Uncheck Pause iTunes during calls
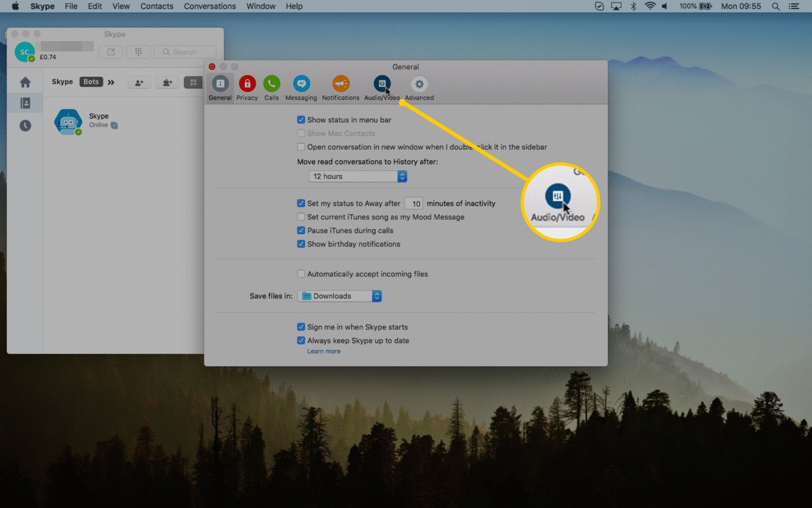 point(301,230)
